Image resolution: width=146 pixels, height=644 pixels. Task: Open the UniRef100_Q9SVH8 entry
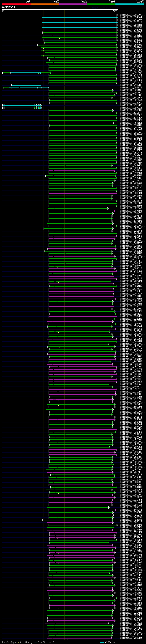[x=131, y=85]
